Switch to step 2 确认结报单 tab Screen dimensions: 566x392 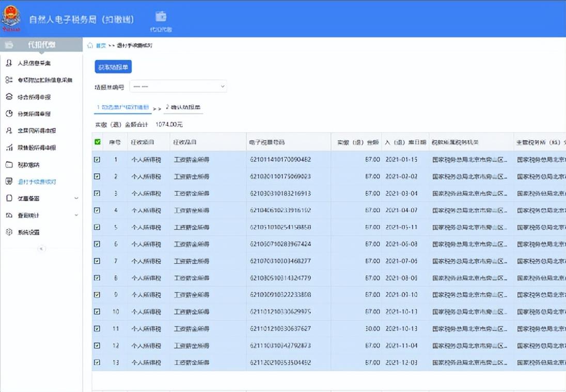coord(183,107)
